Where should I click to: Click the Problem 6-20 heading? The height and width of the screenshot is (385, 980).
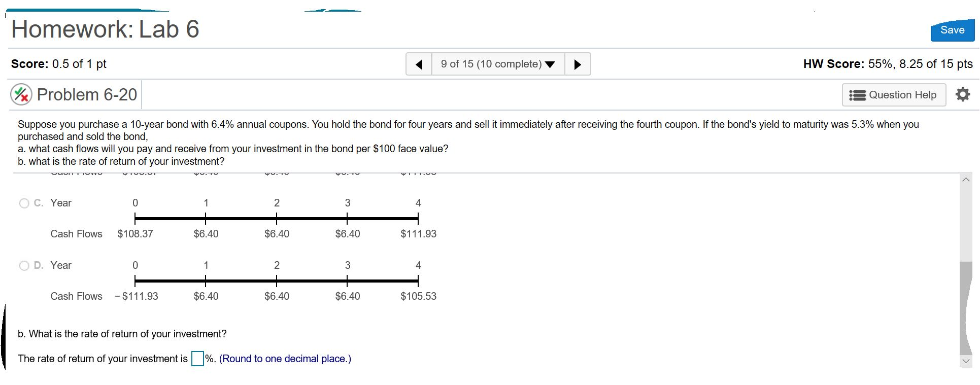(87, 94)
